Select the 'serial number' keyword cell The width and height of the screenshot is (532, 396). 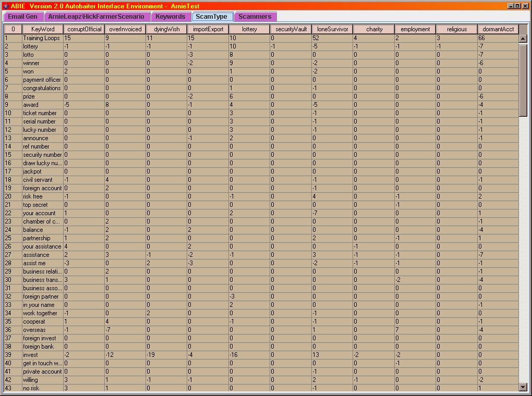pyautogui.click(x=43, y=121)
